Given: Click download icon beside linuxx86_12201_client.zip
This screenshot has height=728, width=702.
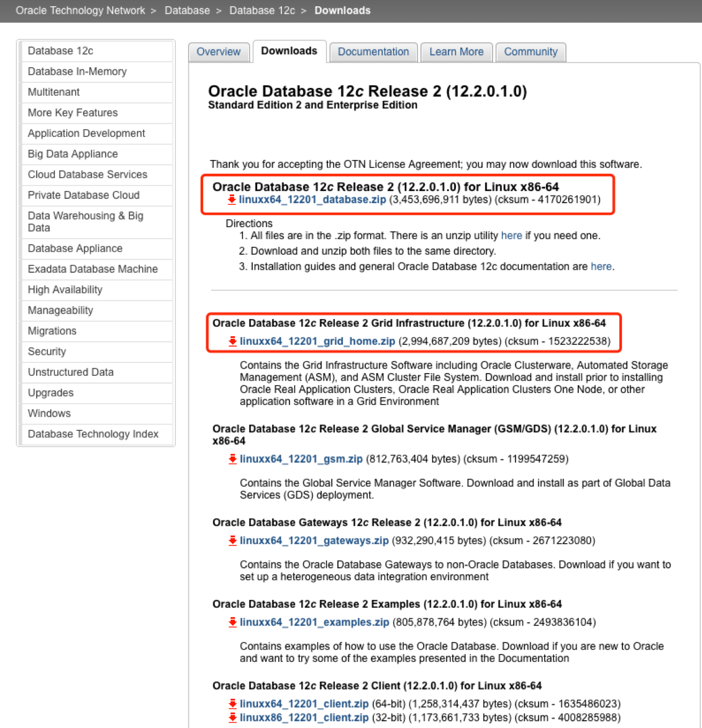Looking at the screenshot, I should 232,718.
